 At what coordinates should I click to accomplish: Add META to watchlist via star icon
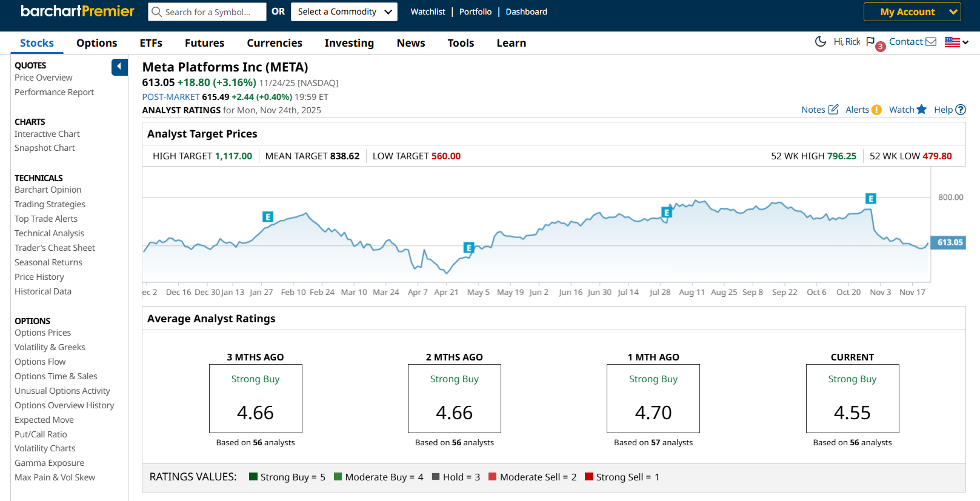point(921,110)
